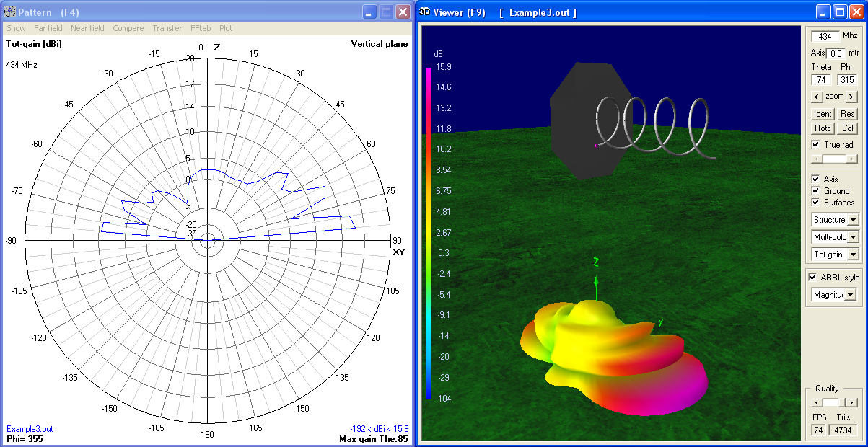Screen dimensions: 868x447
Task: Open the Show menu
Action: [16, 28]
